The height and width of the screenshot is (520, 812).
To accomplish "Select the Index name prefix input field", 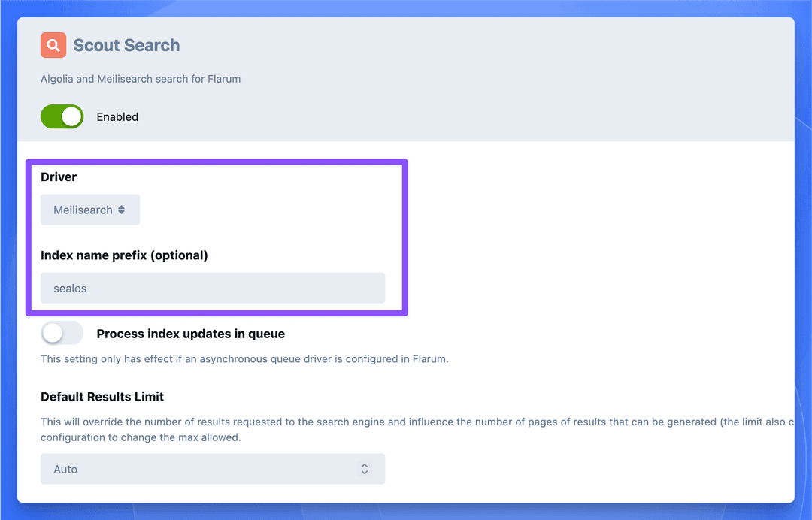I will click(x=213, y=288).
